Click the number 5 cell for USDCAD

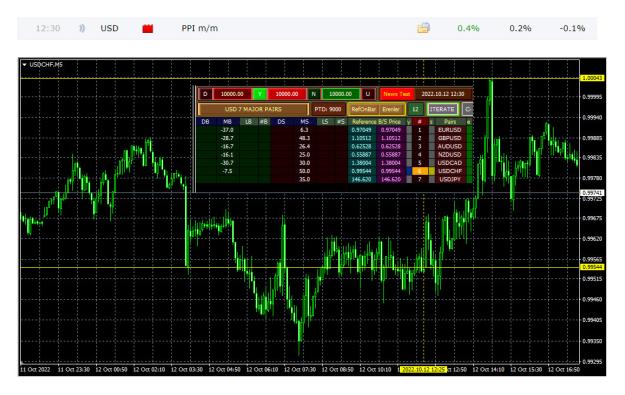419,163
